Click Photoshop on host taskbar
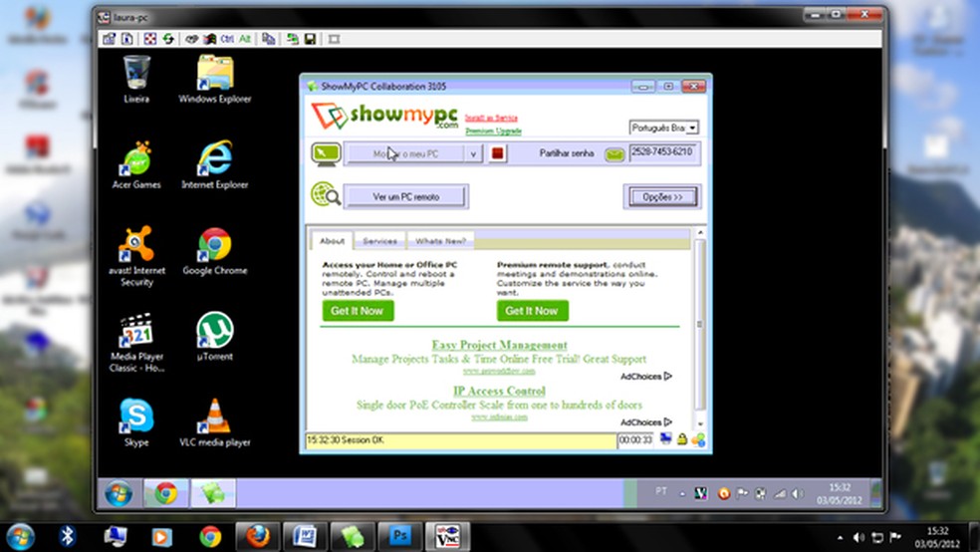 (400, 536)
